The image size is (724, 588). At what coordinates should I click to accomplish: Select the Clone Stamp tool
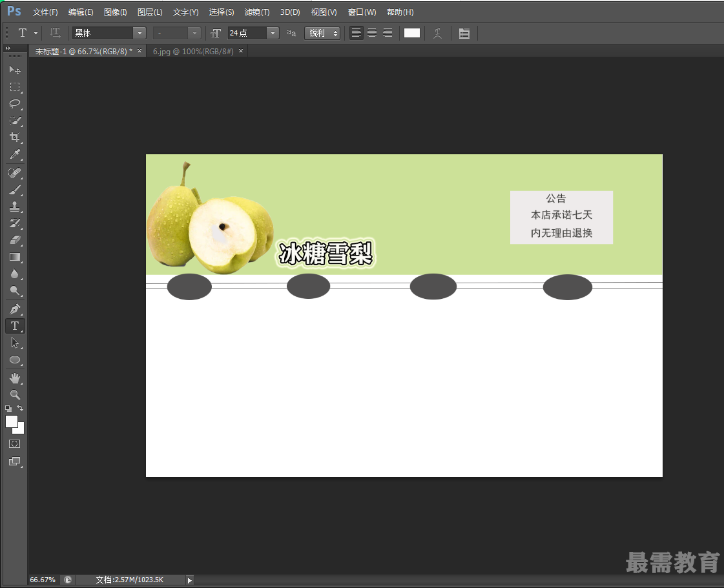tap(15, 207)
